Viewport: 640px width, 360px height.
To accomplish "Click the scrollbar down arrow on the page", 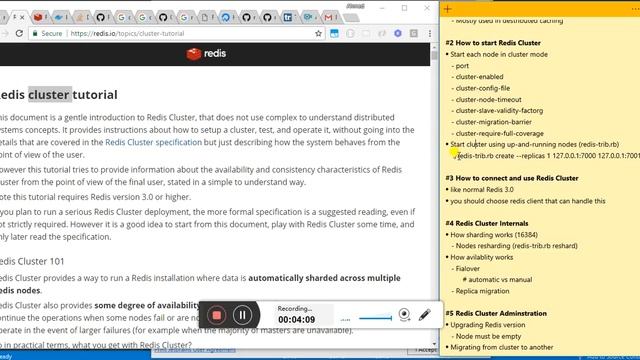I will 434,344.
